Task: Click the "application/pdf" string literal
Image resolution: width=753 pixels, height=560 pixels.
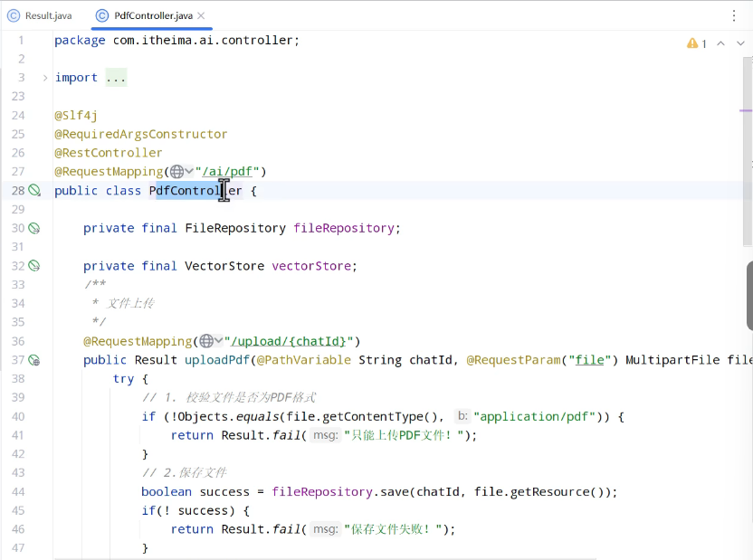Action: 535,416
